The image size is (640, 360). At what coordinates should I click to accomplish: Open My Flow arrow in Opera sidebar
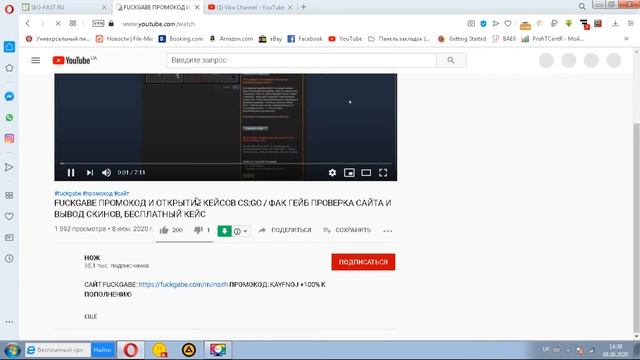[9, 167]
